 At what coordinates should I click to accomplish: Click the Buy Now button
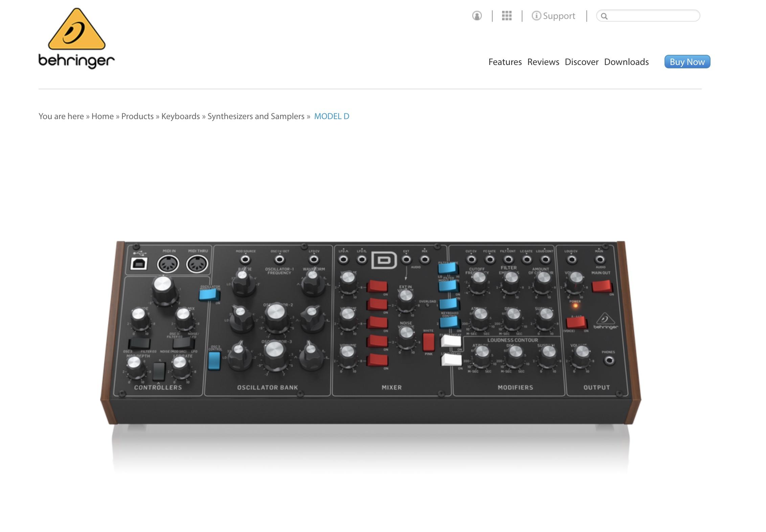[x=688, y=62]
